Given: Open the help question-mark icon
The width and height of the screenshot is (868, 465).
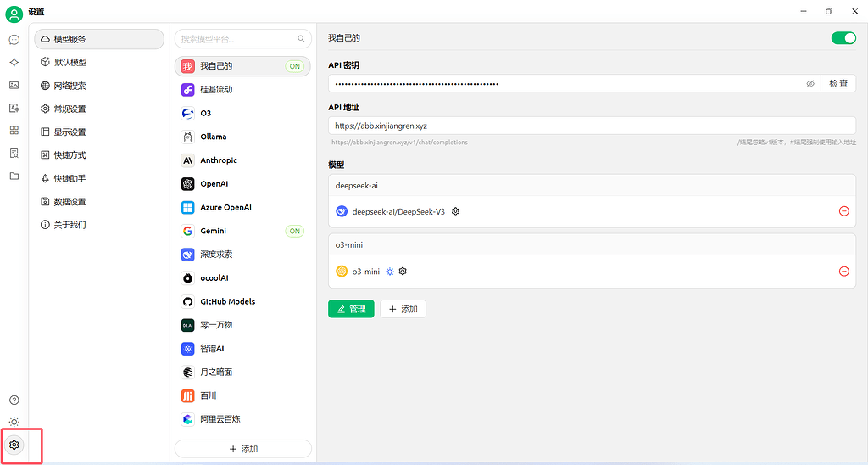Looking at the screenshot, I should tap(14, 401).
